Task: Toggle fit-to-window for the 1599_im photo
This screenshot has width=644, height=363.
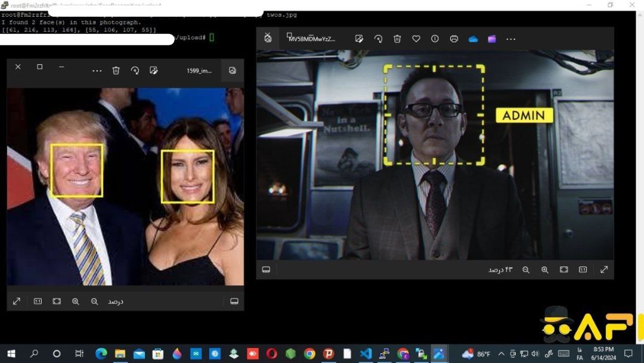Action: click(x=57, y=301)
